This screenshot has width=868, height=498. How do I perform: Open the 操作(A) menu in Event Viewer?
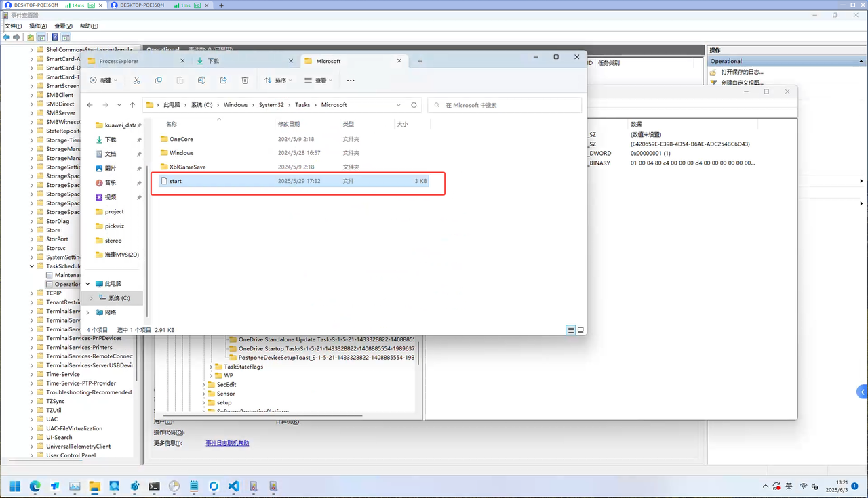[38, 26]
